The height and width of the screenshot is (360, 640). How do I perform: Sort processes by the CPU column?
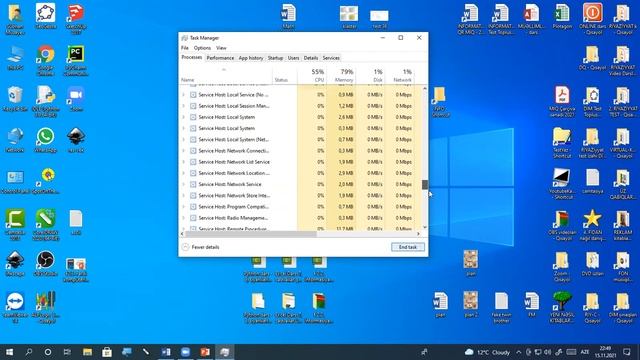312,75
